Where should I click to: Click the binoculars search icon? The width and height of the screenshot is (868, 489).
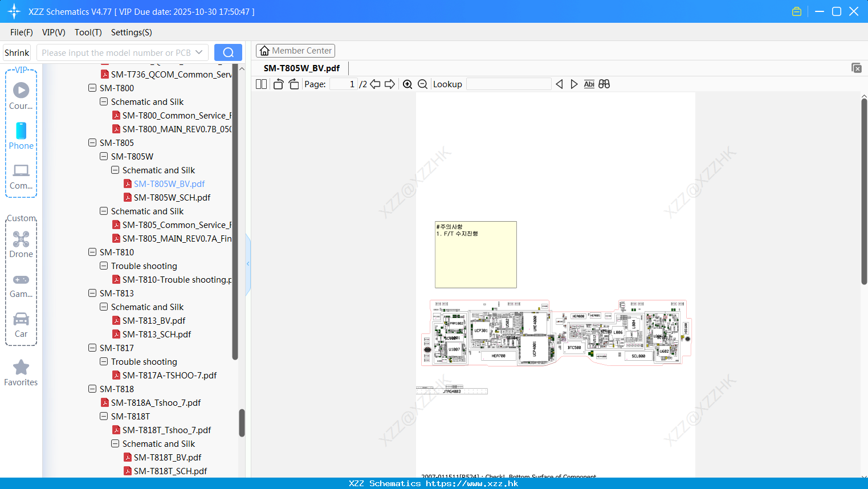point(604,84)
